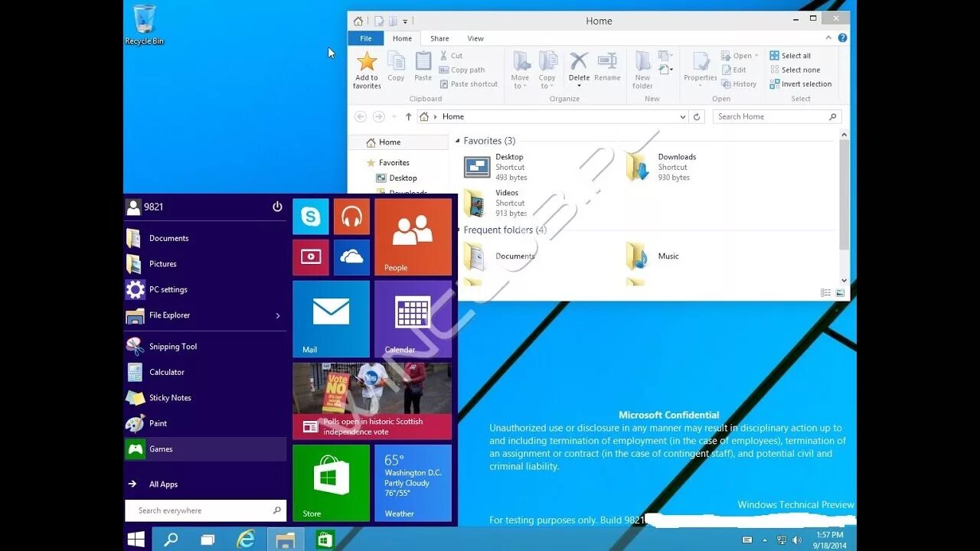Image resolution: width=980 pixels, height=551 pixels.
Task: Switch to the Share ribbon tab
Action: click(x=439, y=38)
